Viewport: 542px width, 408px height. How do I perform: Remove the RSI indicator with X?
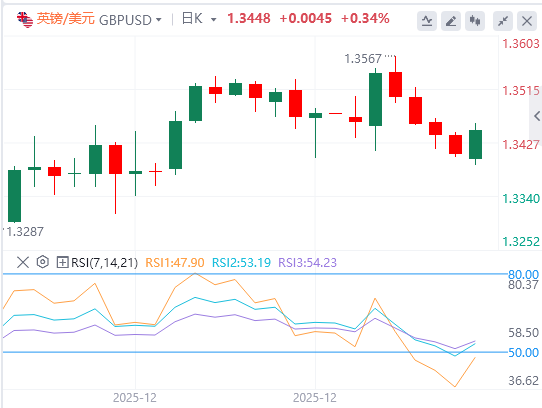click(x=23, y=262)
